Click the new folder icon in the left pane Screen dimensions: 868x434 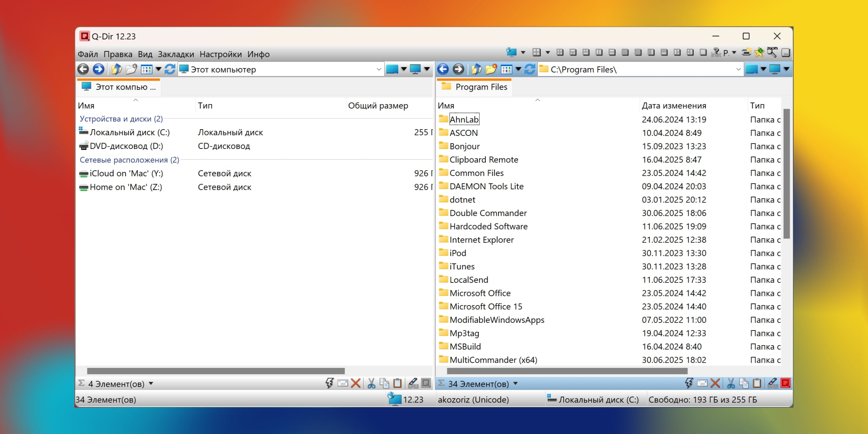coord(132,69)
